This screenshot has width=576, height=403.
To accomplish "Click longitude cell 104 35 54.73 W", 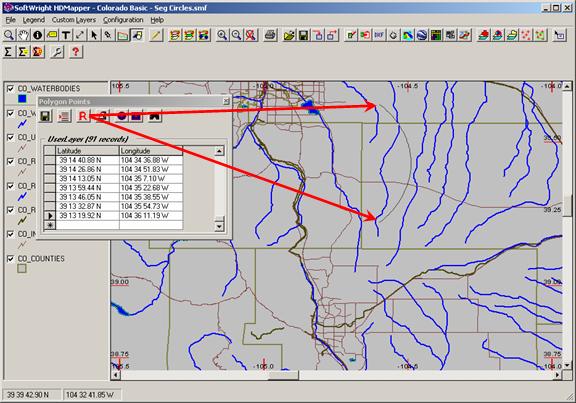I will coord(151,206).
